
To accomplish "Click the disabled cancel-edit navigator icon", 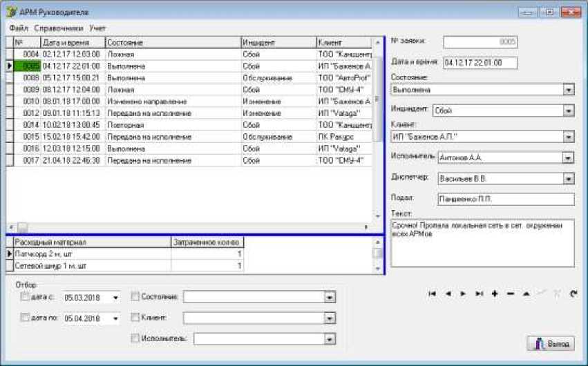I will tap(558, 293).
